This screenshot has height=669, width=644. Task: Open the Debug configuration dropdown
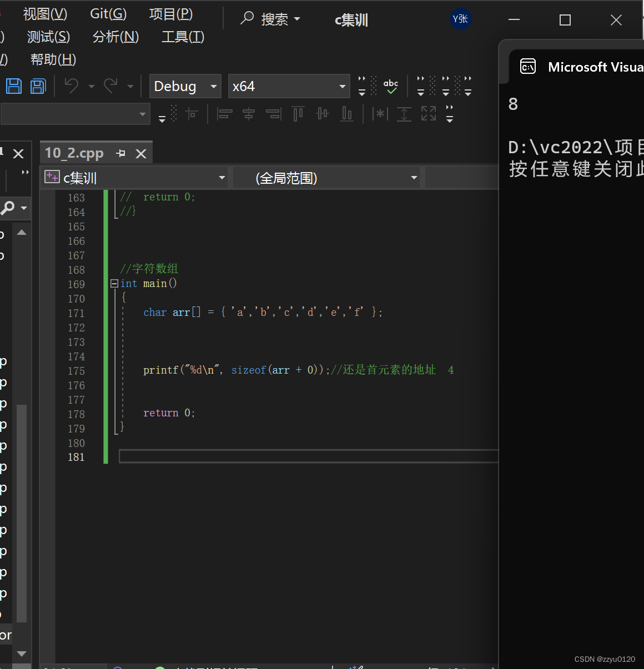point(185,86)
